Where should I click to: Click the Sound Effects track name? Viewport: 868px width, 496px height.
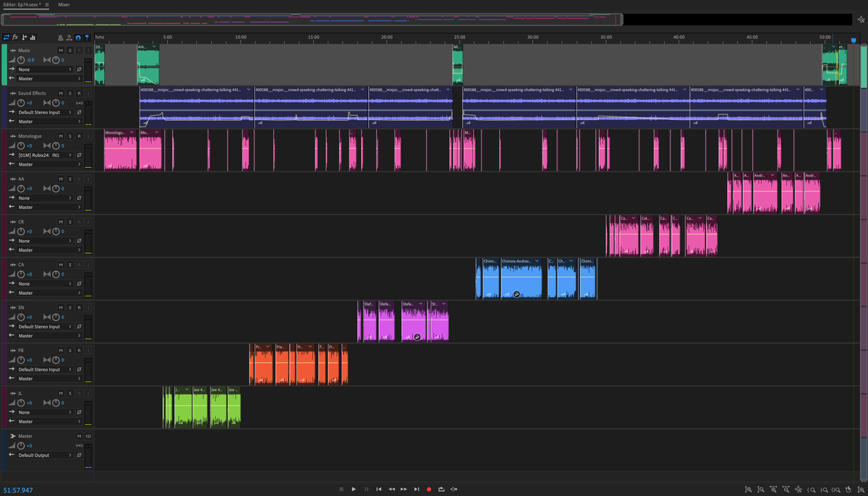pyautogui.click(x=32, y=93)
